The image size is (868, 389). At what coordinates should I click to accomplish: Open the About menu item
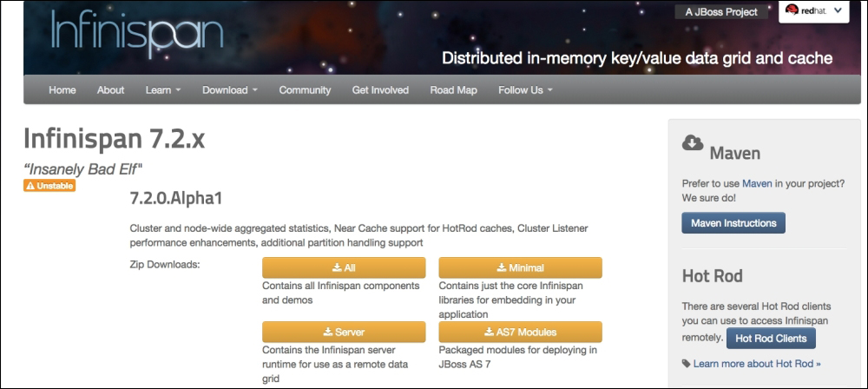(110, 90)
